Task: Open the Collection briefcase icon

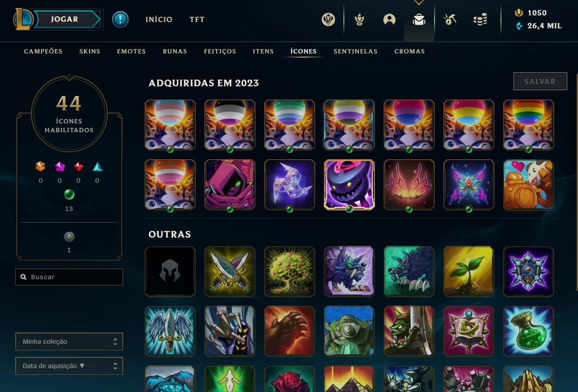Action: click(419, 20)
